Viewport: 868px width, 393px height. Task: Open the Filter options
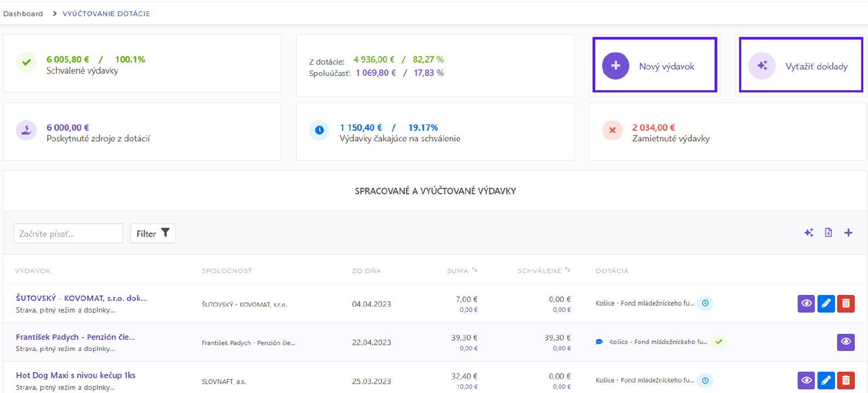point(153,234)
